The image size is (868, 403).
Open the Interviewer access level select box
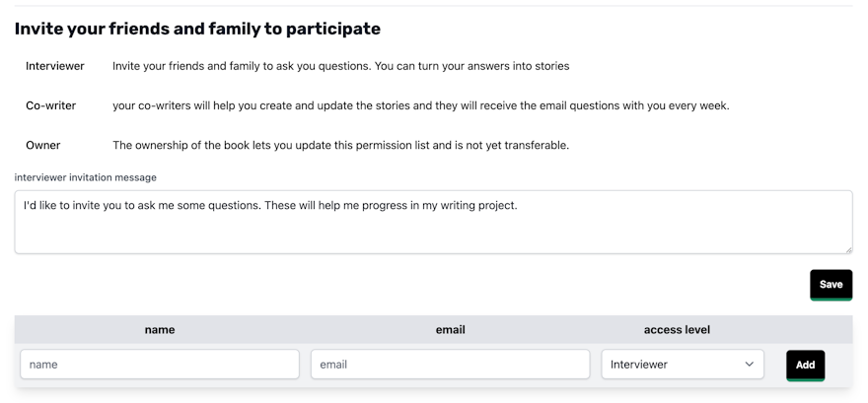point(683,365)
